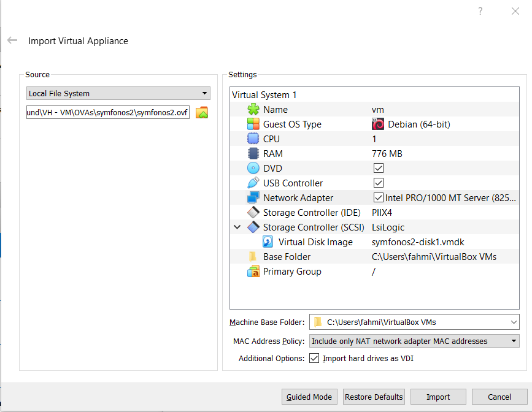Image resolution: width=532 pixels, height=412 pixels.
Task: Click the Network Adapter monitors icon
Action: click(253, 197)
